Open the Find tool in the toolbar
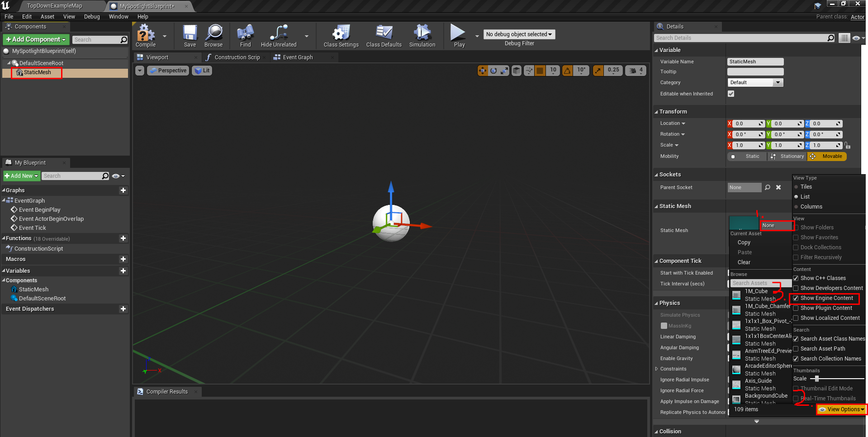The height and width of the screenshot is (437, 868). [x=245, y=36]
